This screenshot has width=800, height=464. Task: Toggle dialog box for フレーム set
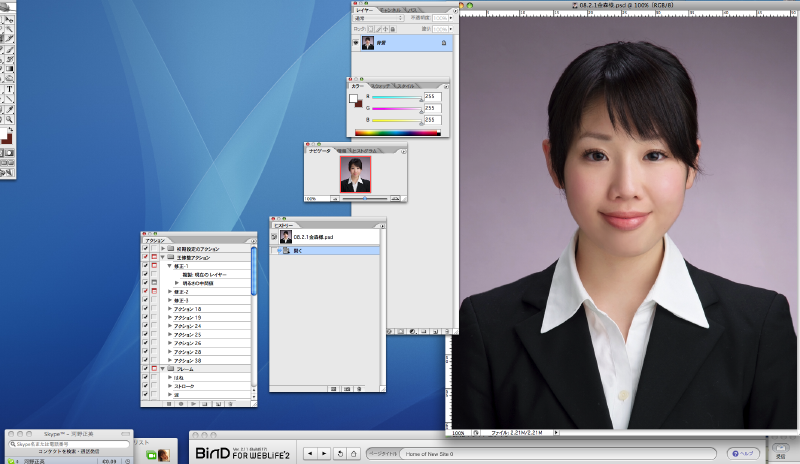pyautogui.click(x=154, y=369)
